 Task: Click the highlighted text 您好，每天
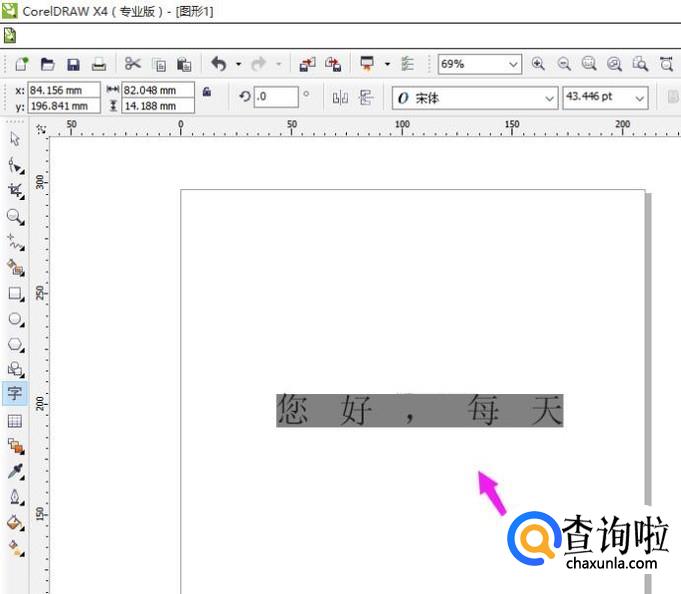click(x=419, y=410)
